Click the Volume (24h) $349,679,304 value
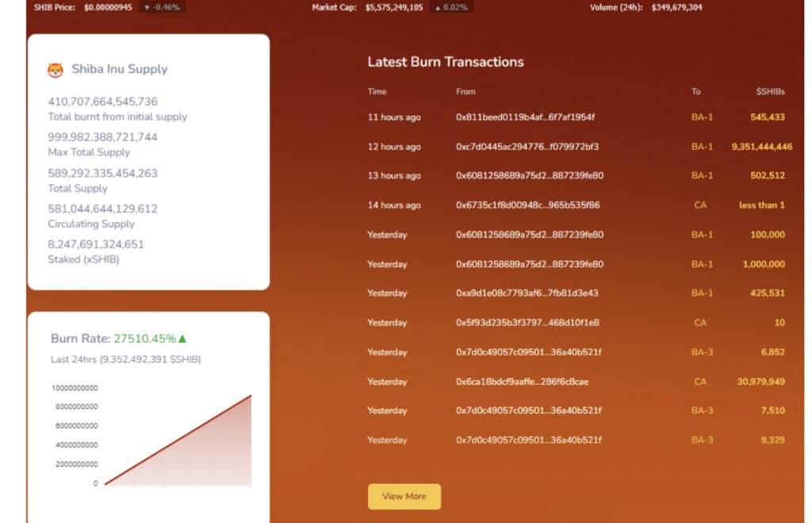This screenshot has height=523, width=812. coord(677,7)
